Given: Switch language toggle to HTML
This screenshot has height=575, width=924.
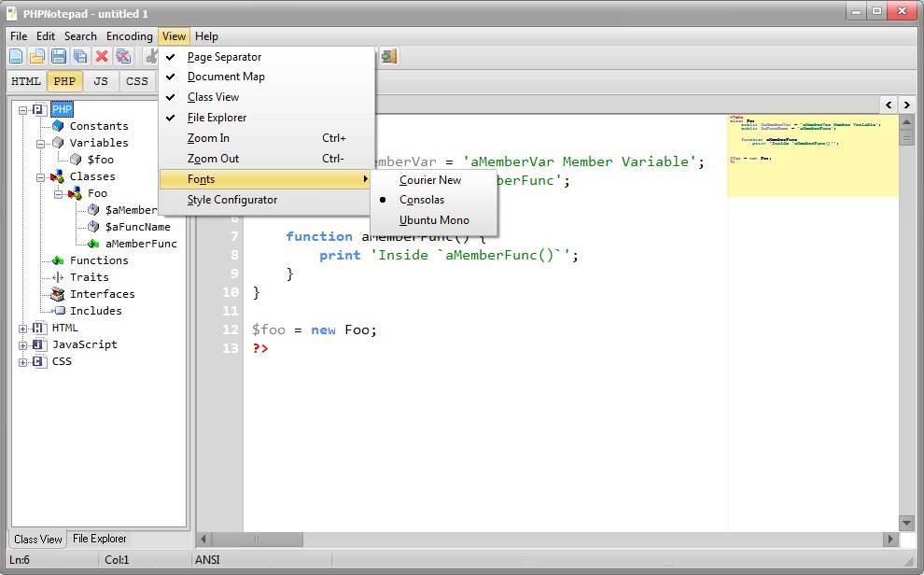Looking at the screenshot, I should tap(26, 81).
